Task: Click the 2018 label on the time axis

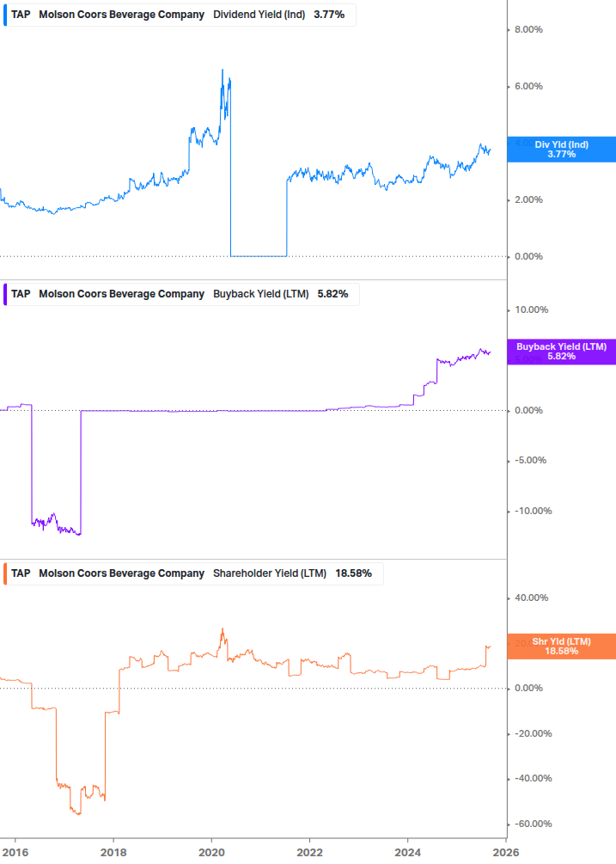Action: tap(113, 853)
